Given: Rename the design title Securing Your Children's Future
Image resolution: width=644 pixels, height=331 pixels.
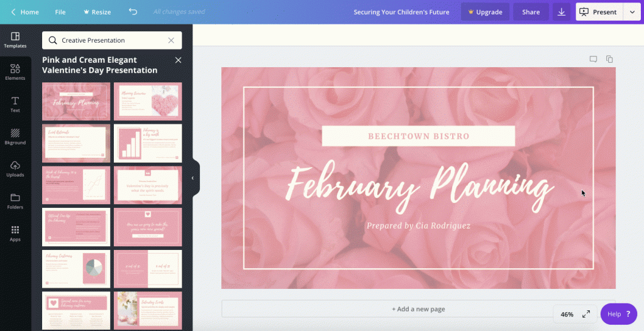Looking at the screenshot, I should (401, 12).
